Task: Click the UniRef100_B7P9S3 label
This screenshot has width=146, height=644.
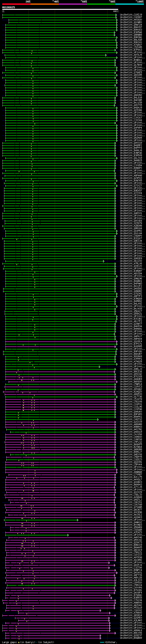Action: [131, 50]
